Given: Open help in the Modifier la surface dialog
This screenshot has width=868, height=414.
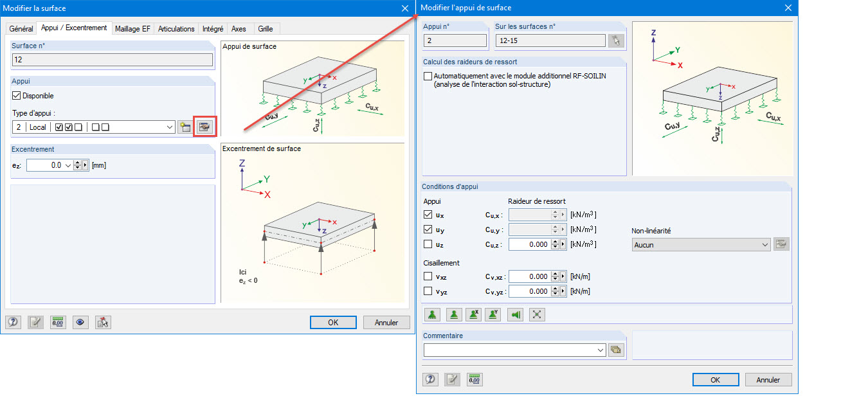Looking at the screenshot, I should coord(14,323).
